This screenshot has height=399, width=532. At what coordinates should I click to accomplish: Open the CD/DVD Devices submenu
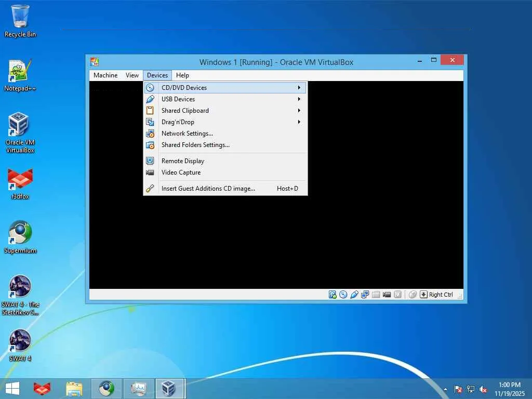point(225,87)
